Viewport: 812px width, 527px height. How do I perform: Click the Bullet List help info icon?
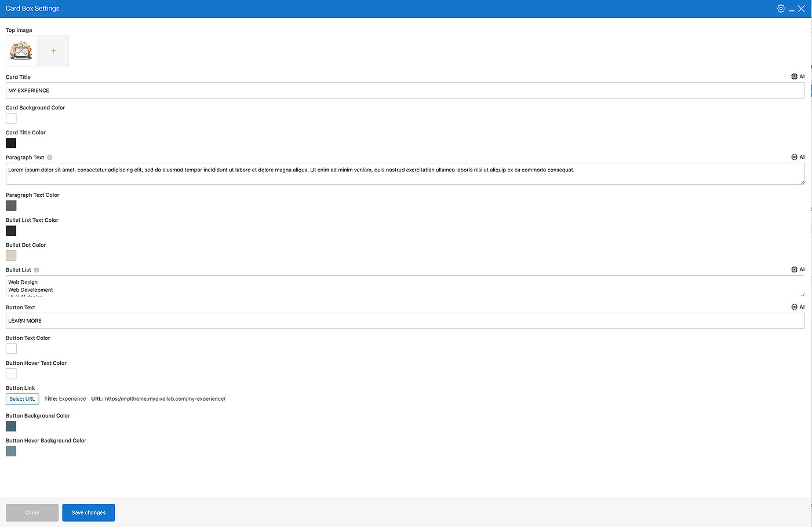[x=37, y=270]
